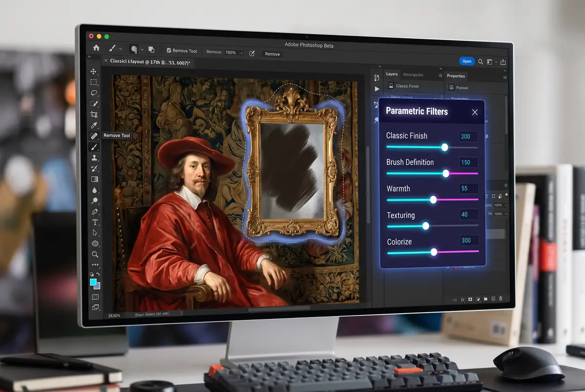Image resolution: width=585 pixels, height=392 pixels.
Task: Select the Object Selection tool
Action: coord(94,104)
